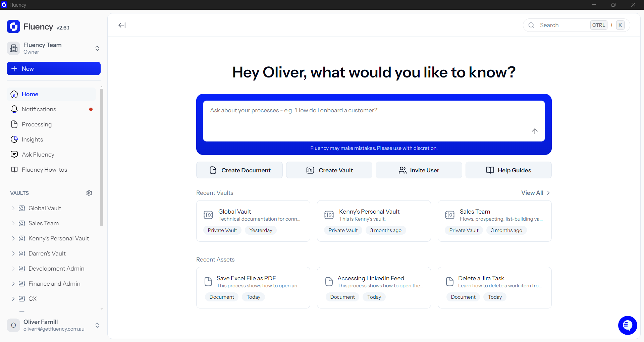Click the New button
Image resolution: width=644 pixels, height=342 pixels.
[54, 68]
